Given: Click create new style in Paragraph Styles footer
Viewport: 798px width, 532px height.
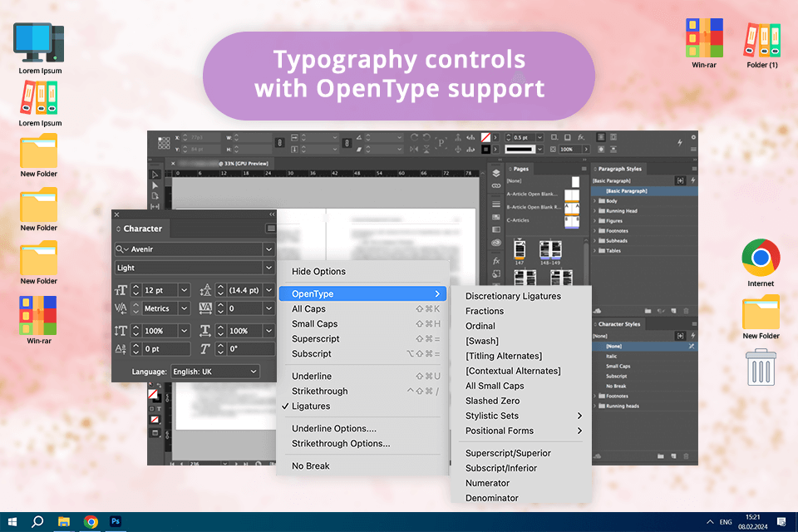Looking at the screenshot, I should point(673,311).
